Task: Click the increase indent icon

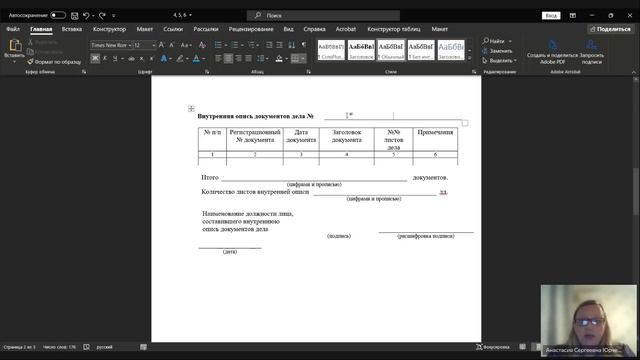Action: click(279, 45)
